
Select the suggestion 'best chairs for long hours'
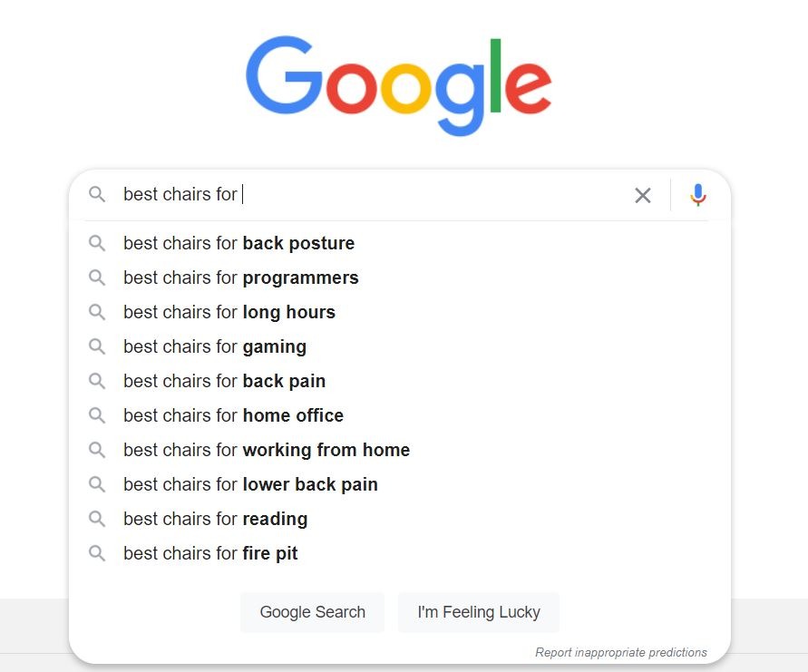(229, 312)
